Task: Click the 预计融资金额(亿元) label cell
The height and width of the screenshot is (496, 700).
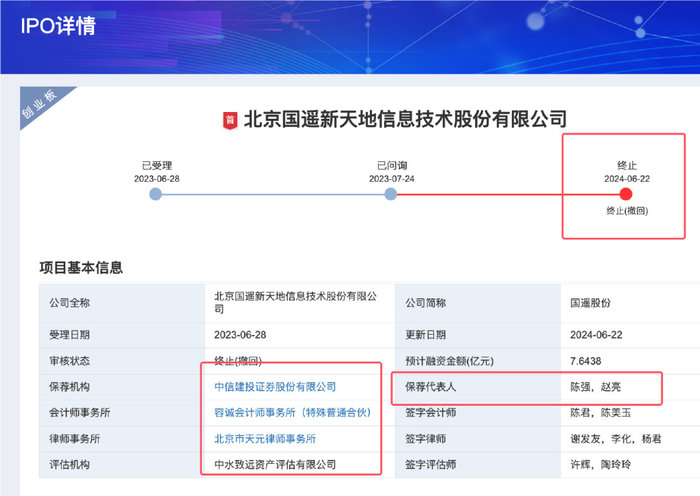Action: [x=478, y=361]
